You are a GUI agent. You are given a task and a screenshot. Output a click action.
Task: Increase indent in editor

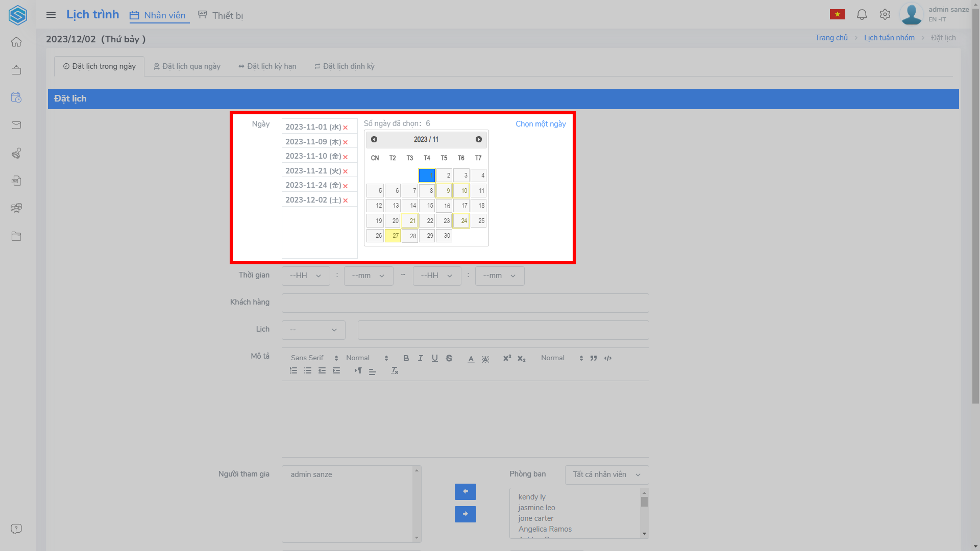[x=336, y=370]
